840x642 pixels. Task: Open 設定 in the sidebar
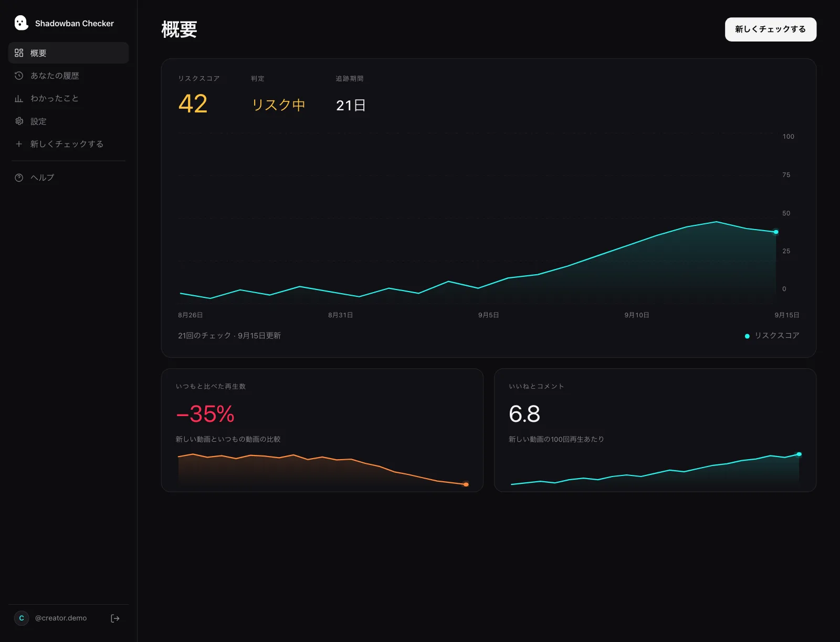coord(68,121)
